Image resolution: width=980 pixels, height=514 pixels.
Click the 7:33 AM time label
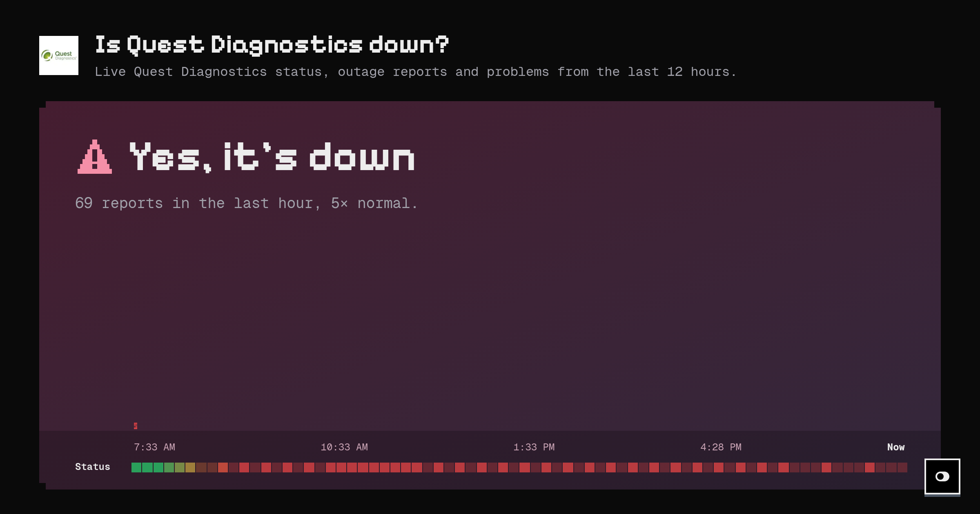[154, 447]
